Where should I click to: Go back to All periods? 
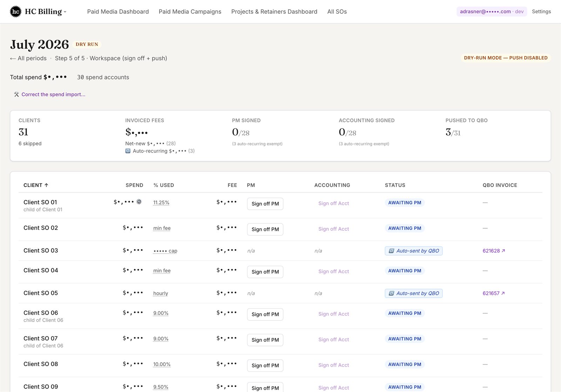tap(28, 58)
